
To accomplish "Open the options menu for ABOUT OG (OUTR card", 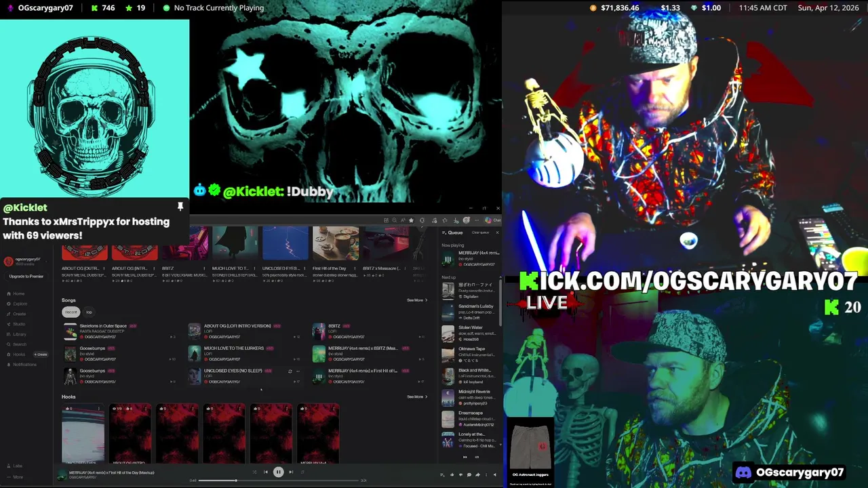I will [x=104, y=268].
